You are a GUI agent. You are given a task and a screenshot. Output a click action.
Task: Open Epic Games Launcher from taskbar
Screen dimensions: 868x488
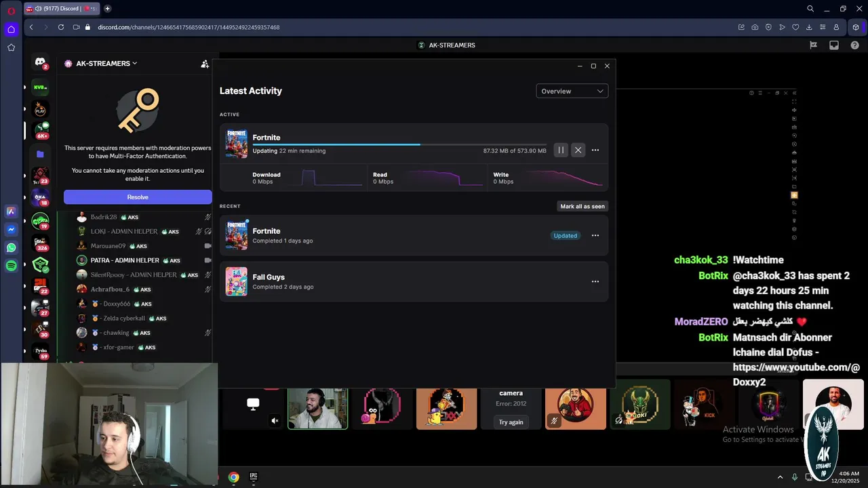(x=254, y=477)
